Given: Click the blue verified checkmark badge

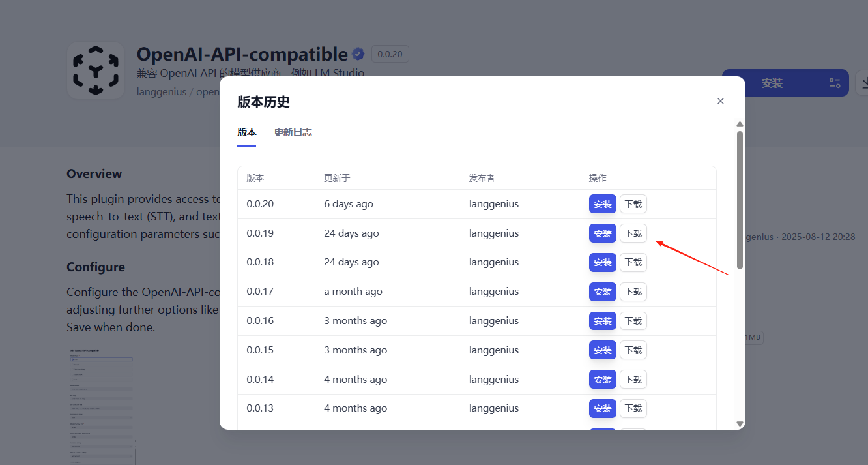Looking at the screenshot, I should [x=358, y=54].
